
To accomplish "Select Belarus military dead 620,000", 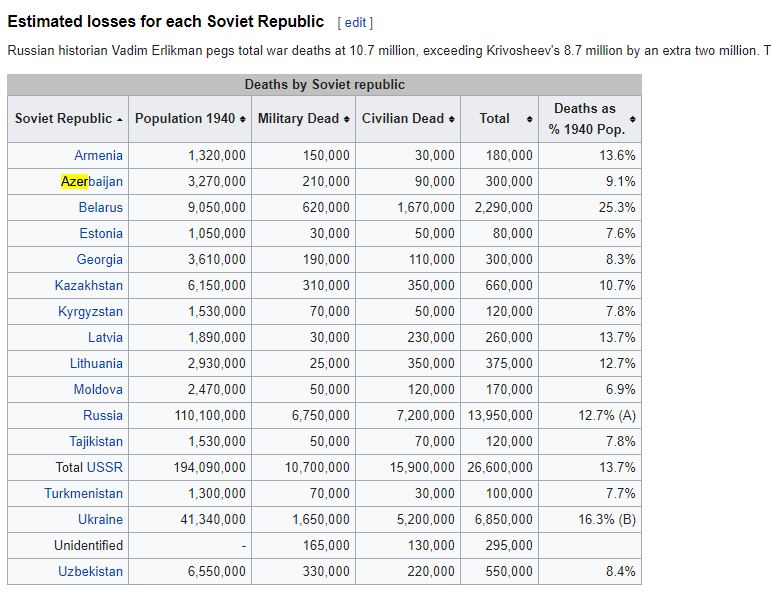I will pyautogui.click(x=326, y=207).
